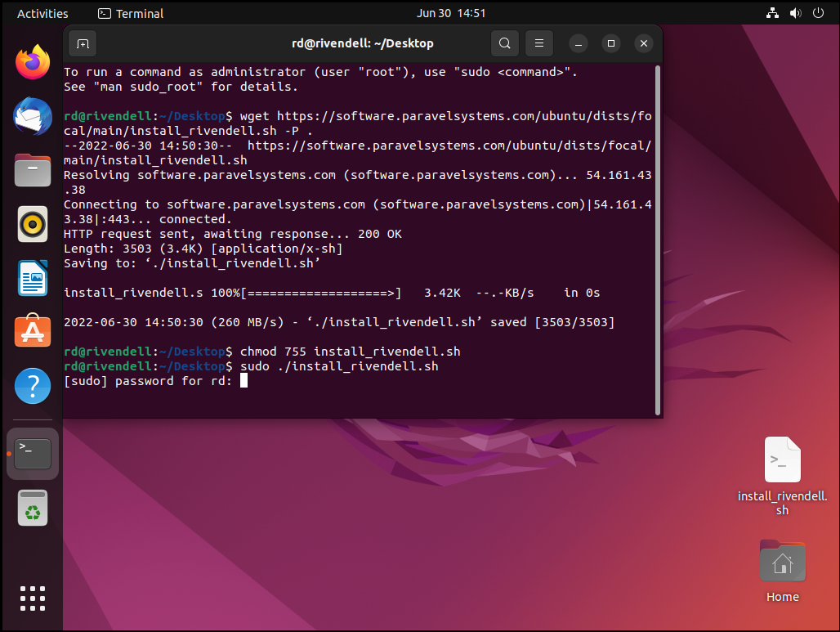Image resolution: width=840 pixels, height=632 pixels.
Task: Open the Files manager in dock
Action: pos(33,171)
